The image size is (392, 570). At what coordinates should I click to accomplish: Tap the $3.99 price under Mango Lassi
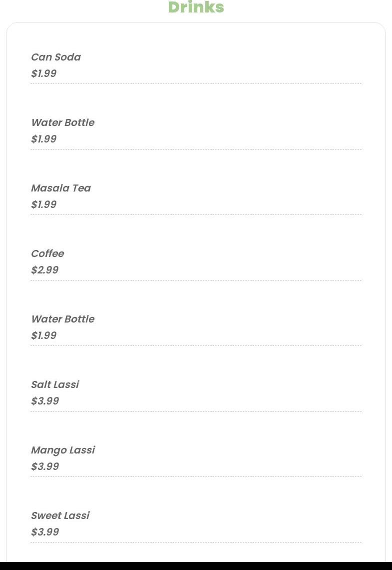pyautogui.click(x=45, y=466)
